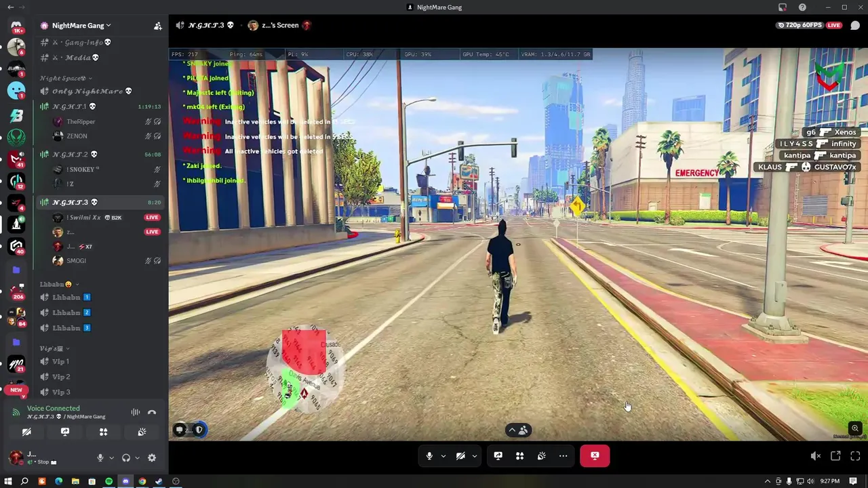Mute microphone in the stream control bar
The width and height of the screenshot is (868, 488).
429,456
